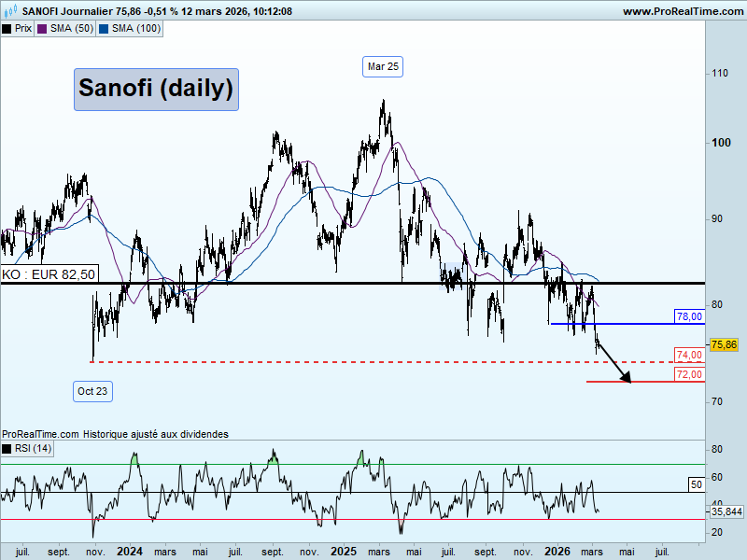Open the RSI (14) indicator label
This screenshot has height=560, width=747.
click(x=27, y=448)
